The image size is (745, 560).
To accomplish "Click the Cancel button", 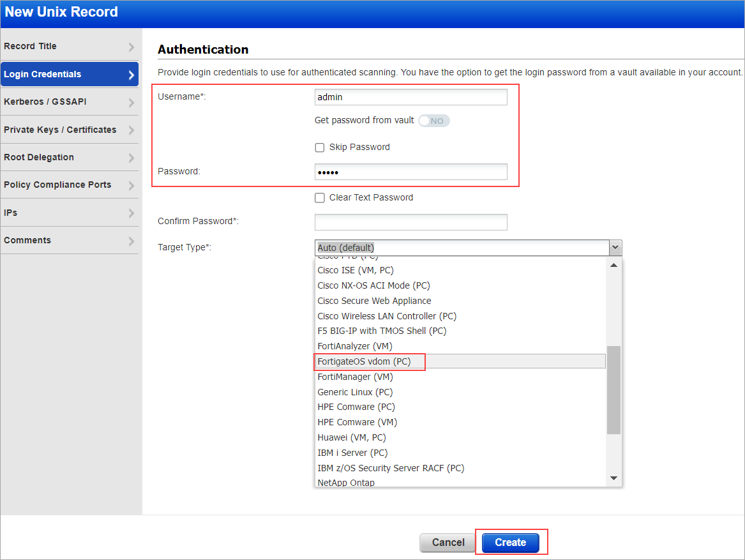I will pos(447,542).
